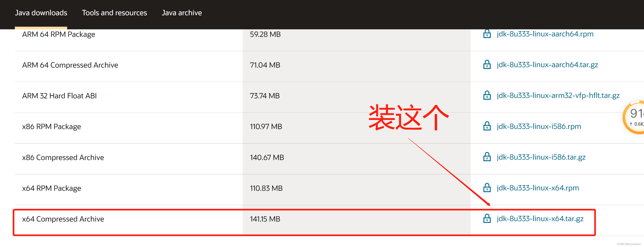Click lock icon beside arm32-vfp-hflt.tar.gz
The width and height of the screenshot is (644, 247).
coord(487,95)
